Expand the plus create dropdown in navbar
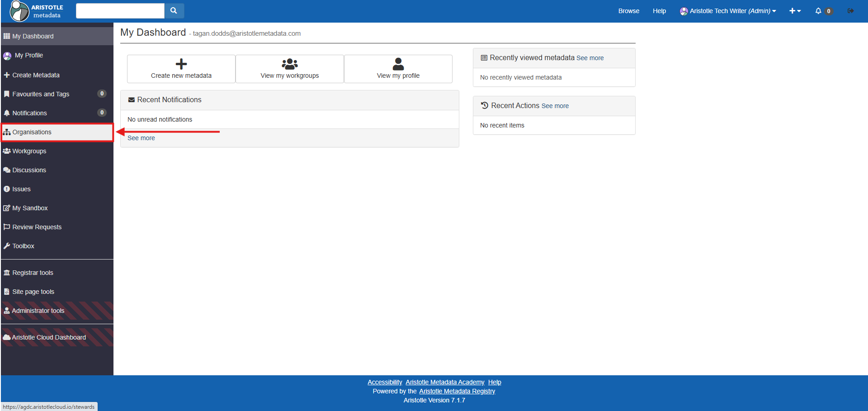This screenshot has width=868, height=411. point(795,11)
